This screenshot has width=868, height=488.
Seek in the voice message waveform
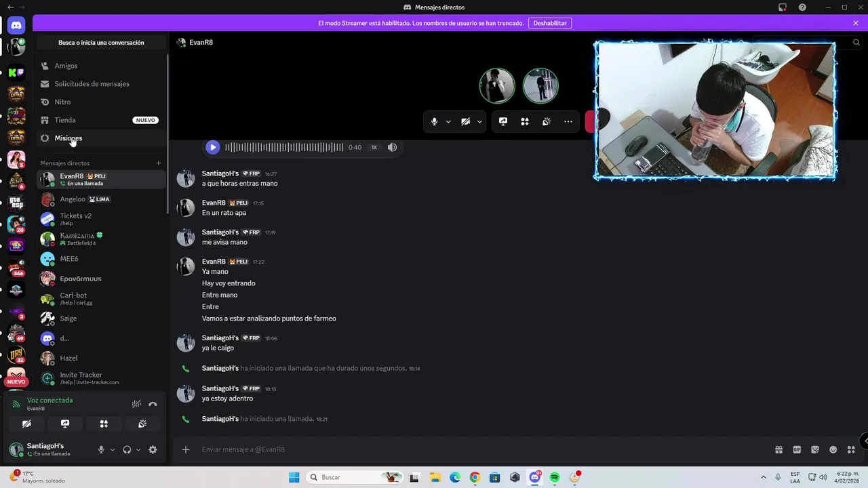pyautogui.click(x=284, y=147)
